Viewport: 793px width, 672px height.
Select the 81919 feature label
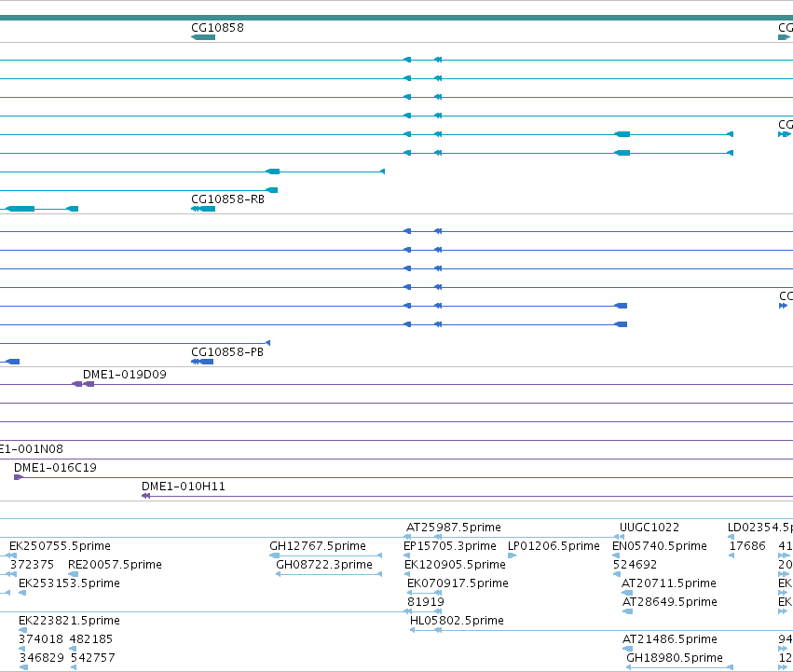point(426,602)
